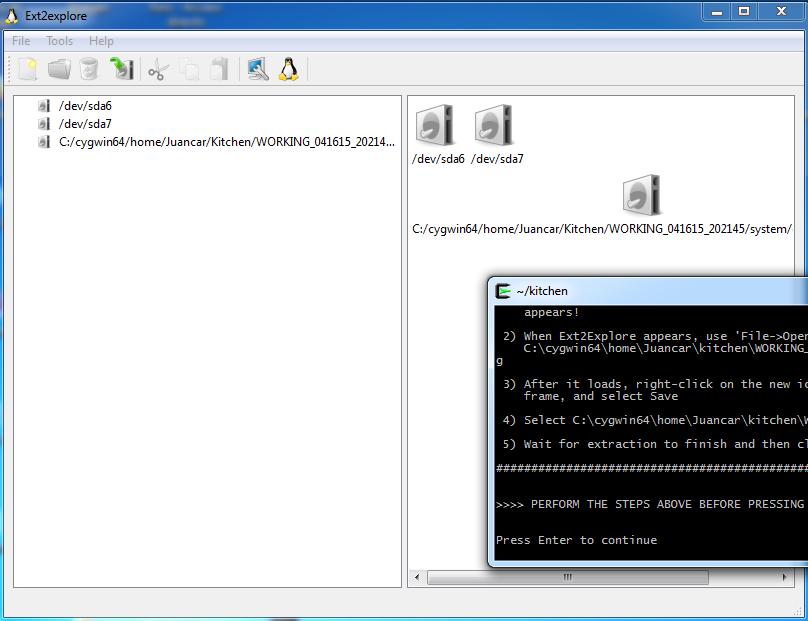808x621 pixels.
Task: Click the /dev/sda6 label in right pane
Action: point(438,159)
